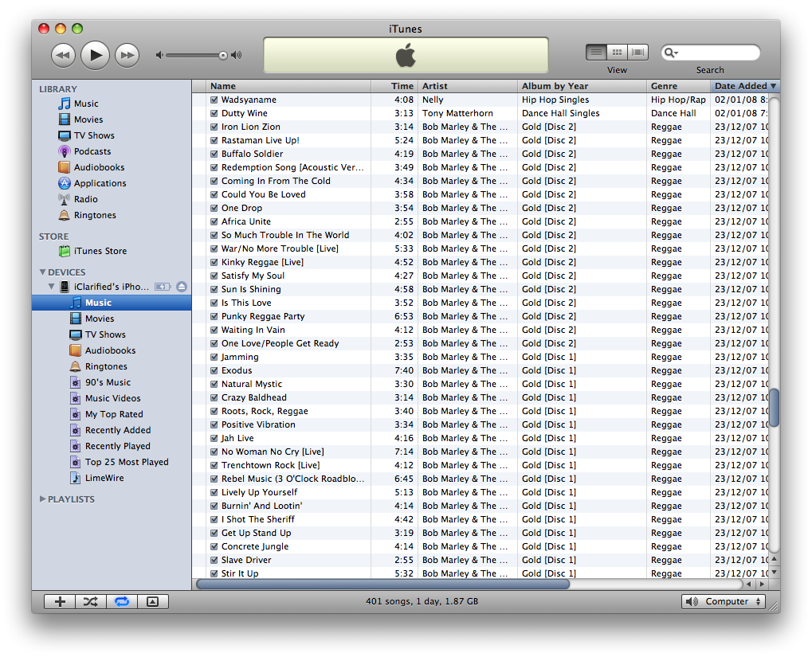This screenshot has width=812, height=657.
Task: Switch to grid album view
Action: coord(617,53)
